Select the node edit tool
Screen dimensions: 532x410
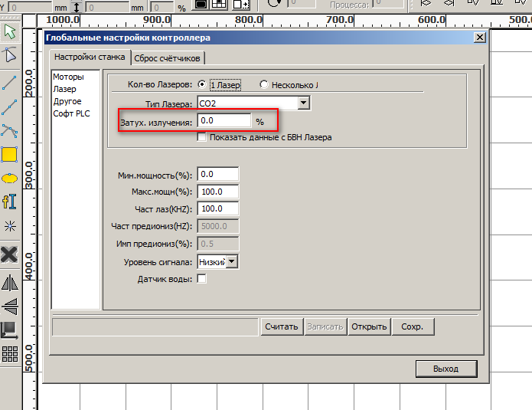(10, 55)
